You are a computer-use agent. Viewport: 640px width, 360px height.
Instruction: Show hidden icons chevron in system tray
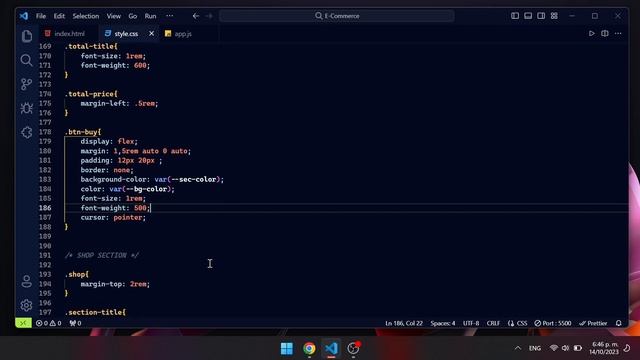click(518, 348)
